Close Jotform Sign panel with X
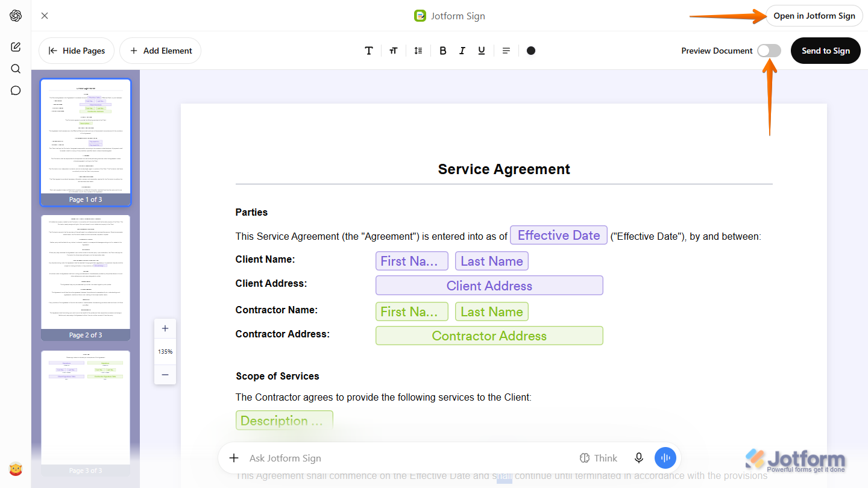The height and width of the screenshot is (488, 868). (45, 16)
